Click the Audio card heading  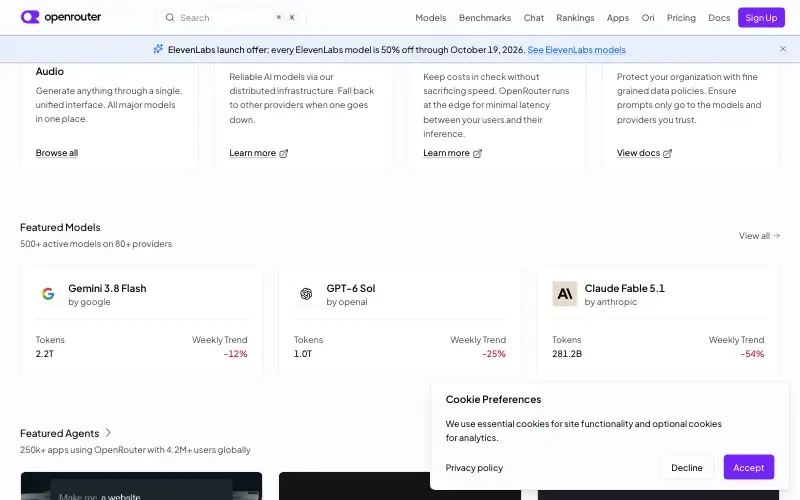pos(49,71)
